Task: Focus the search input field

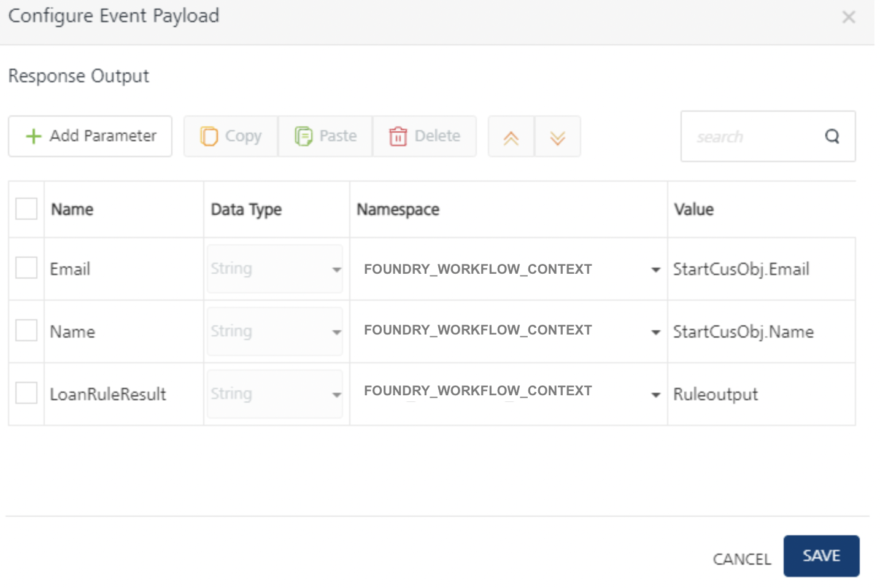Action: (755, 136)
